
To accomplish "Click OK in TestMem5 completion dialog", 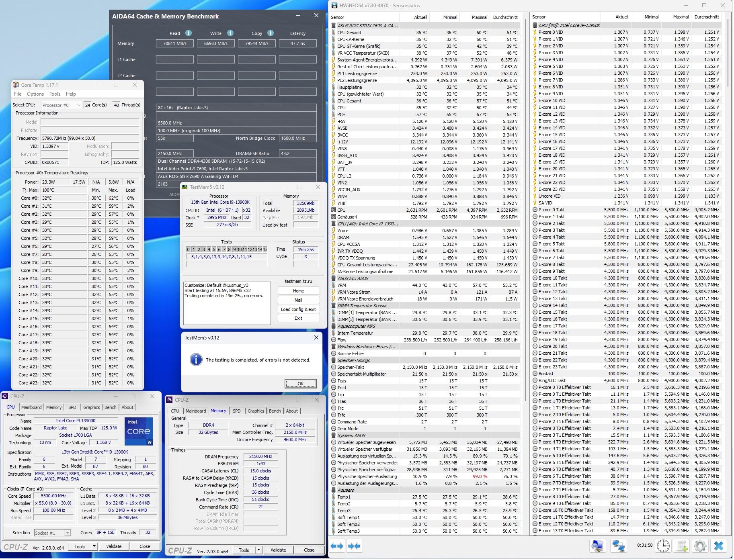I will pos(300,384).
